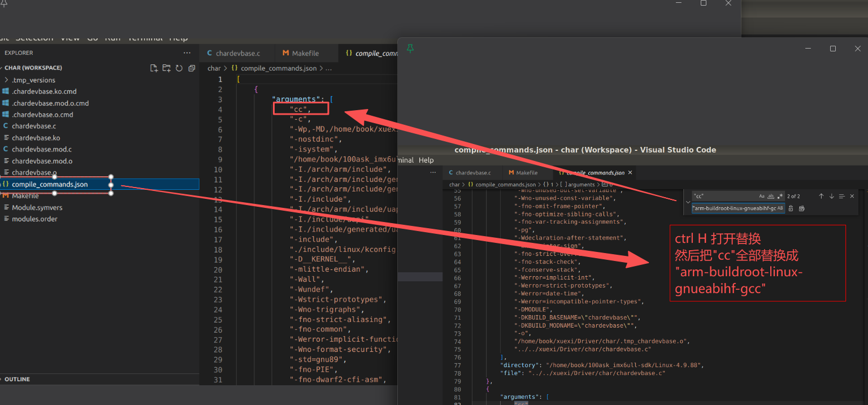Open .chardevbase.mod.o.cmd in Explorer

pos(50,103)
